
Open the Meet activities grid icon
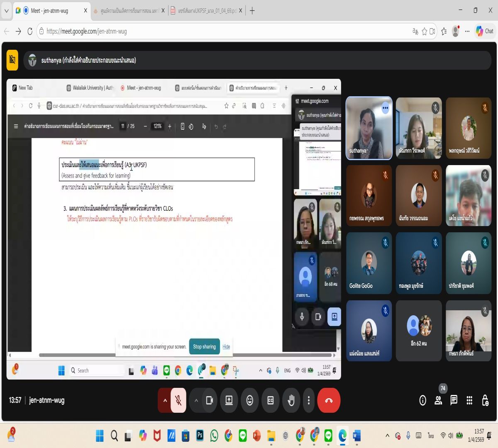[469, 400]
